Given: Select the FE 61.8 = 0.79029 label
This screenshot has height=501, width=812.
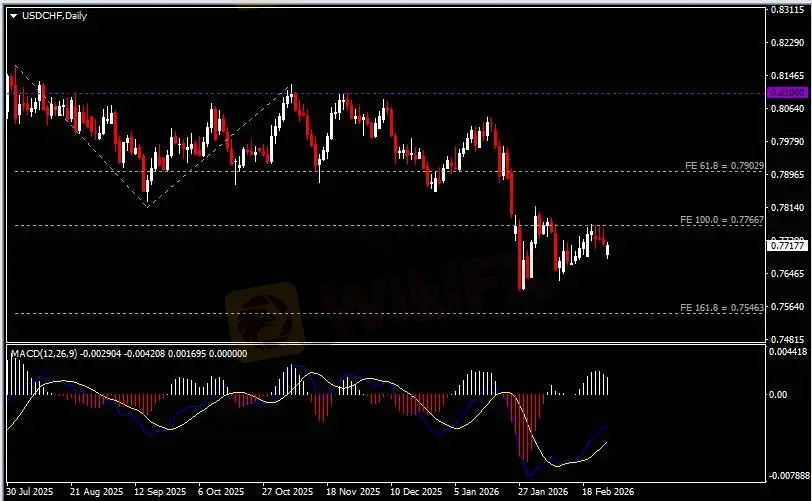Looking at the screenshot, I should click(x=723, y=165).
